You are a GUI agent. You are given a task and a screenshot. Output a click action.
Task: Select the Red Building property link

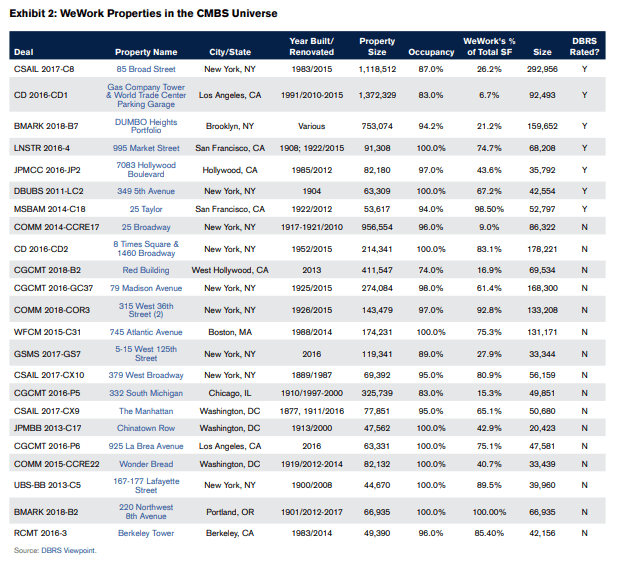click(x=146, y=270)
